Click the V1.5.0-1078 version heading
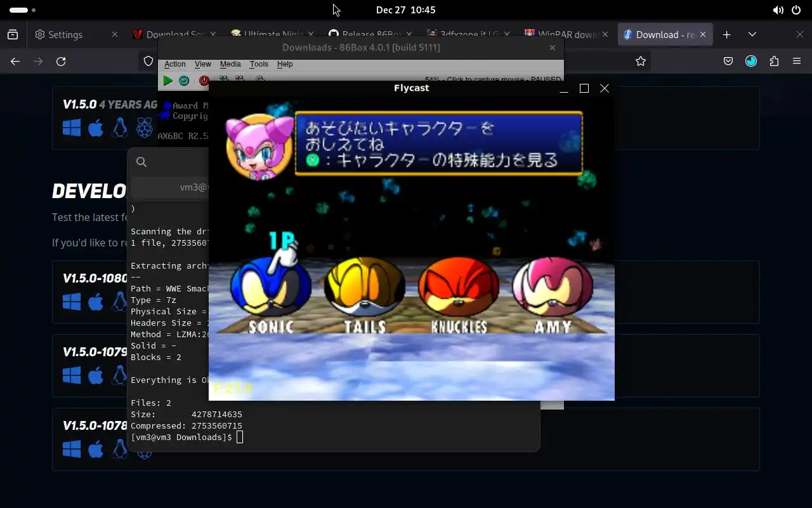The image size is (812, 508). [95, 425]
